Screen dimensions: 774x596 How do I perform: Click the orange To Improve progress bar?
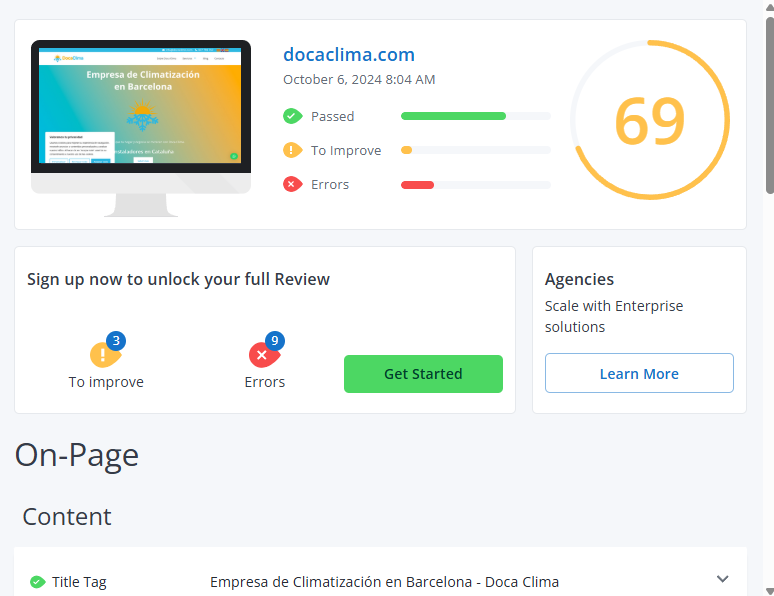tap(406, 150)
